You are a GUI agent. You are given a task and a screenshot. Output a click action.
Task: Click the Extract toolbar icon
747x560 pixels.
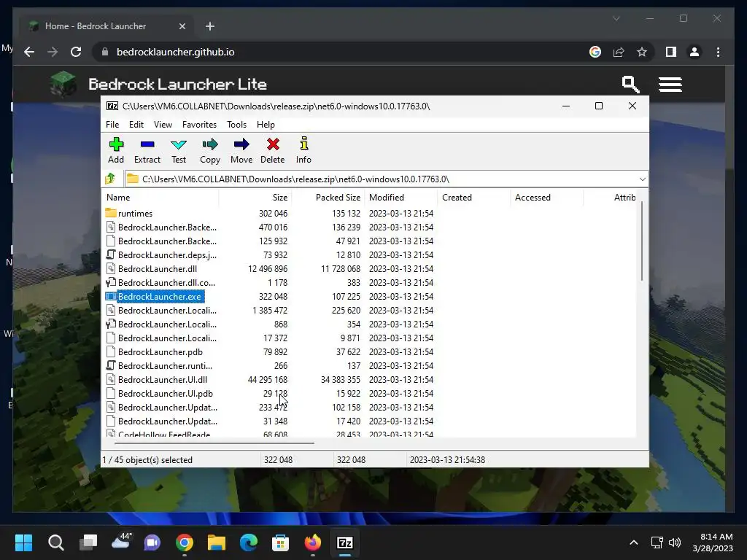(147, 144)
